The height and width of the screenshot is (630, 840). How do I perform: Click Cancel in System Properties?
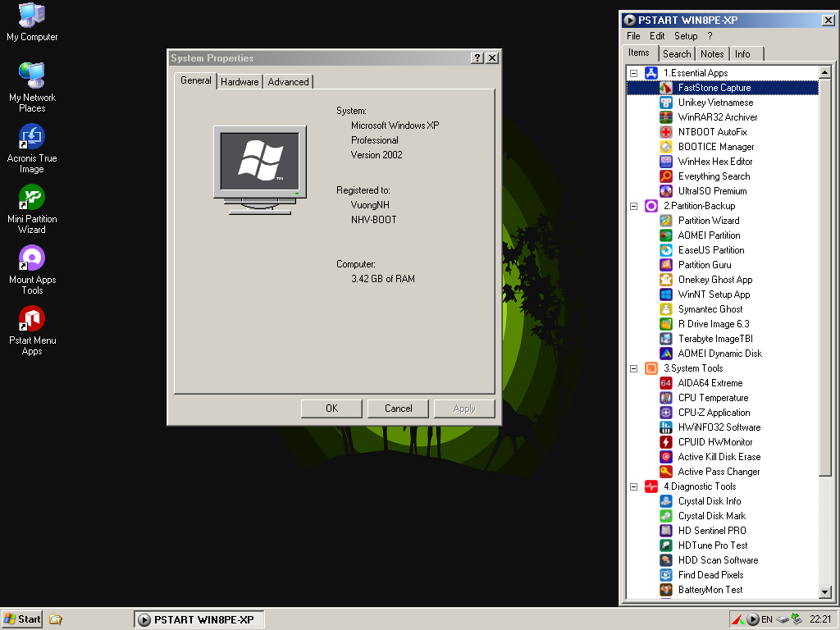398,409
